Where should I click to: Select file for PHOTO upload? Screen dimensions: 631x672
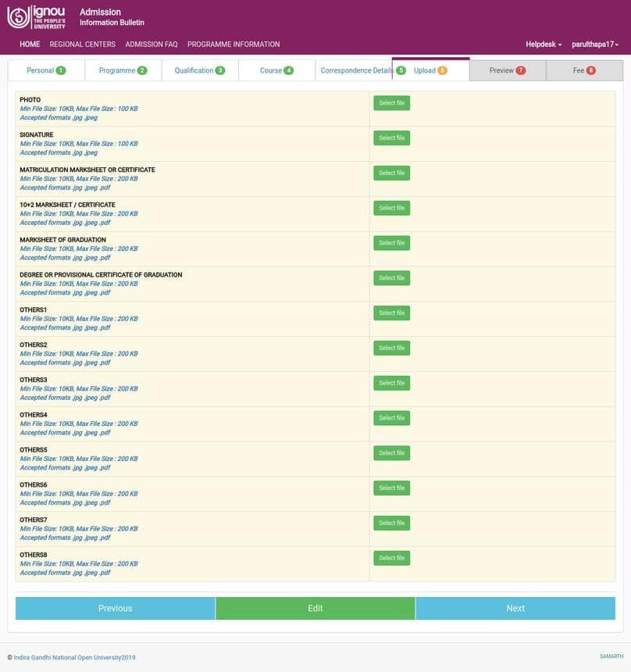[x=391, y=103]
